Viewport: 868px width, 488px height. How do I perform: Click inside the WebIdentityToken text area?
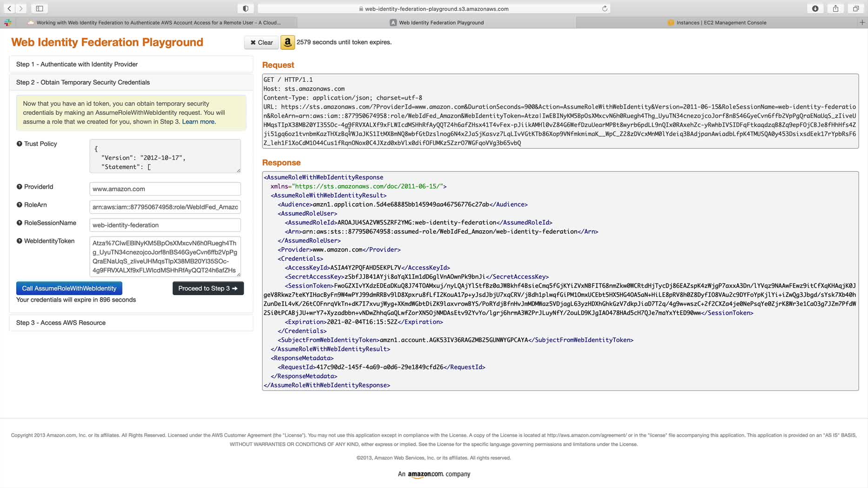[165, 257]
